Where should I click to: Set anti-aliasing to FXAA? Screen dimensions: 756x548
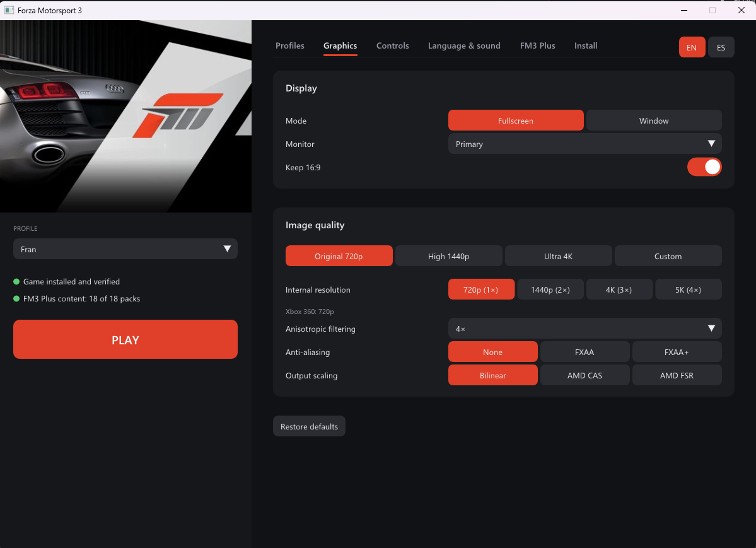click(x=584, y=352)
